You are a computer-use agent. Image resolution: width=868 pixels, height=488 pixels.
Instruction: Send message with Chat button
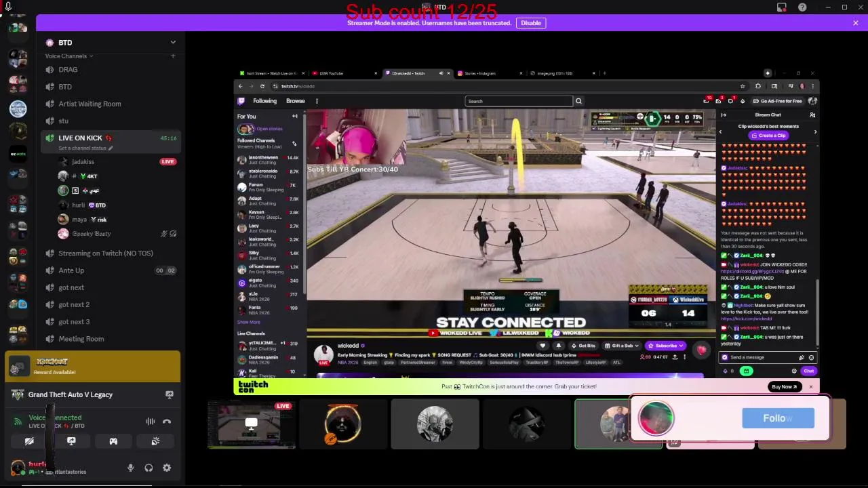point(808,371)
